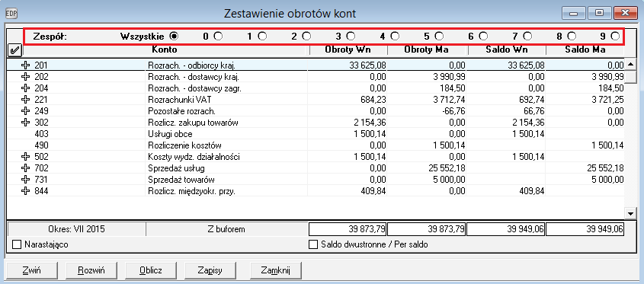The image size is (644, 284).
Task: Click total 39 873,79 under Obroty Wn
Action: [x=348, y=229]
